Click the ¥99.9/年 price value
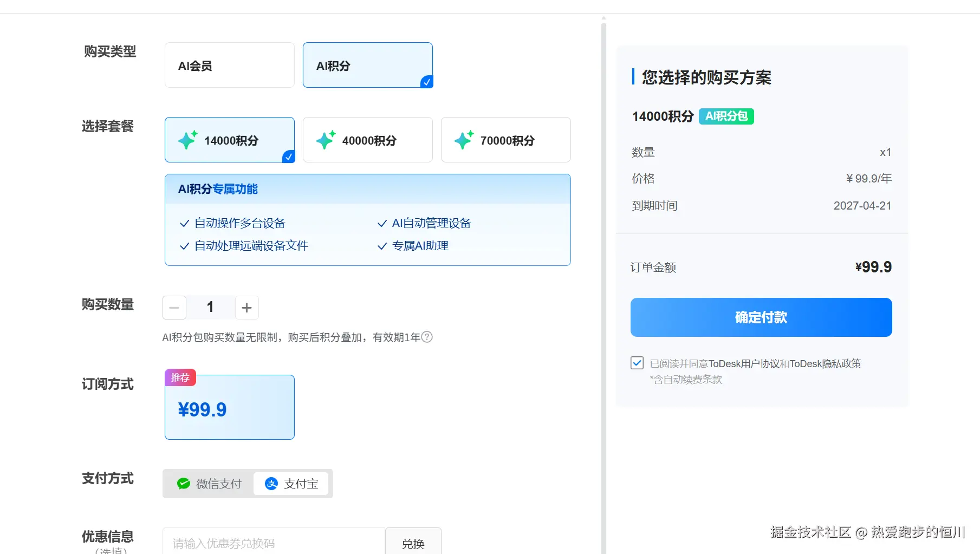Image resolution: width=980 pixels, height=554 pixels. pyautogui.click(x=868, y=179)
